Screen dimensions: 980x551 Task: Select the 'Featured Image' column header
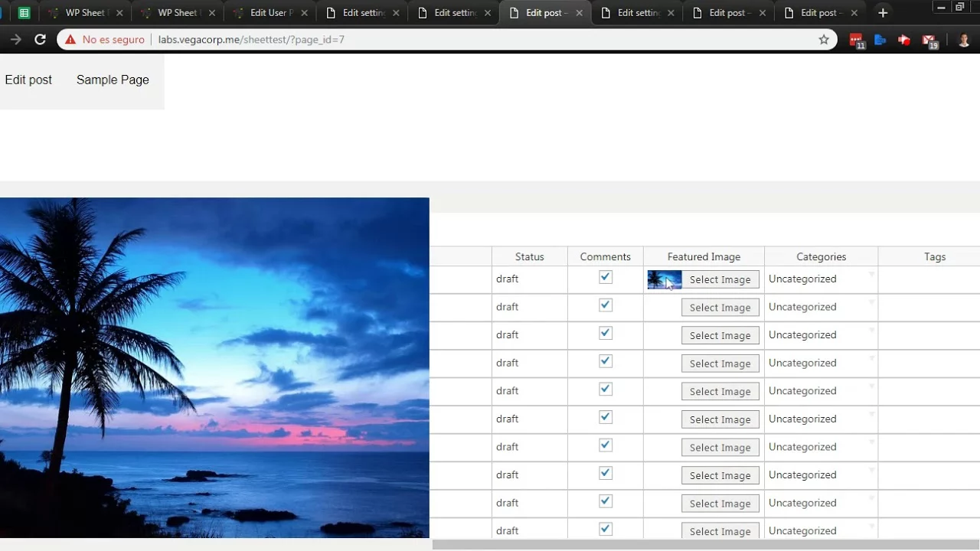[704, 257]
